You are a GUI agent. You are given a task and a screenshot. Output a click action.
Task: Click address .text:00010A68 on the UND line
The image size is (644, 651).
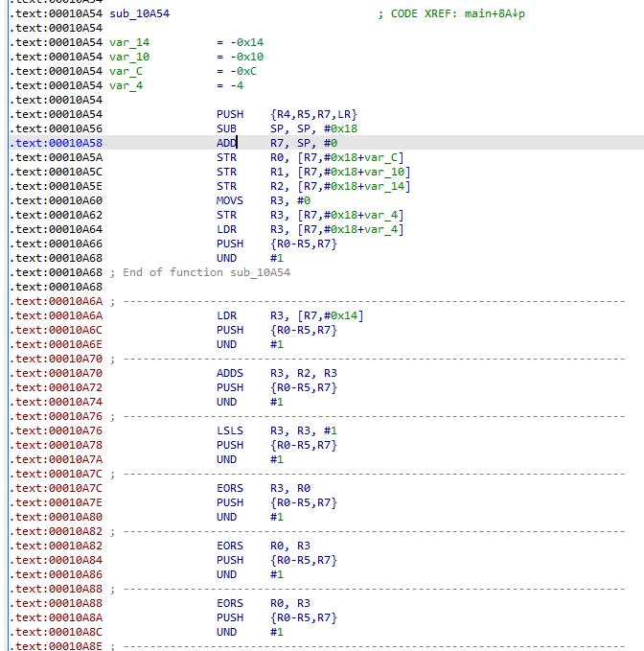click(57, 259)
